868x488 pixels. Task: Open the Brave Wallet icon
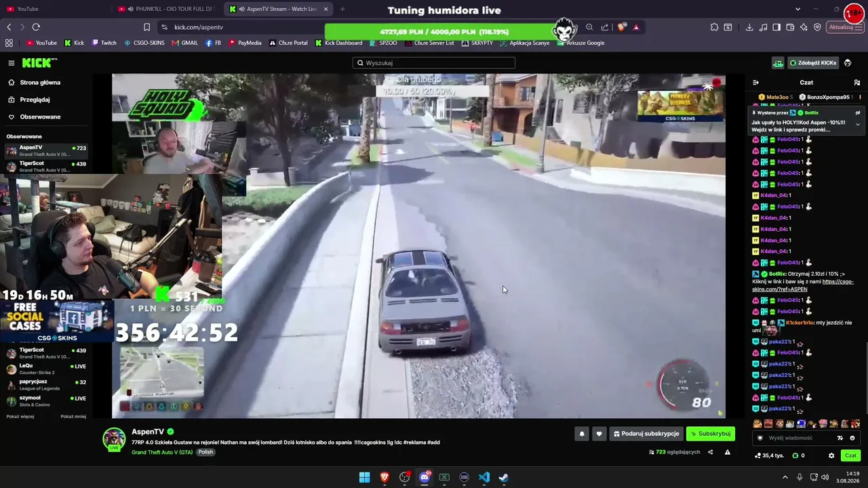790,27
